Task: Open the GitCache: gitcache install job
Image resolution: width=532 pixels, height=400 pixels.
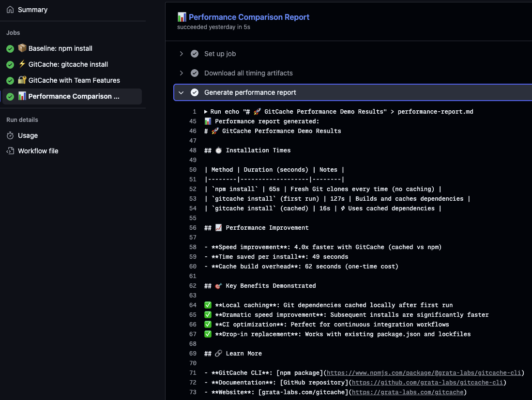Action: [x=68, y=64]
